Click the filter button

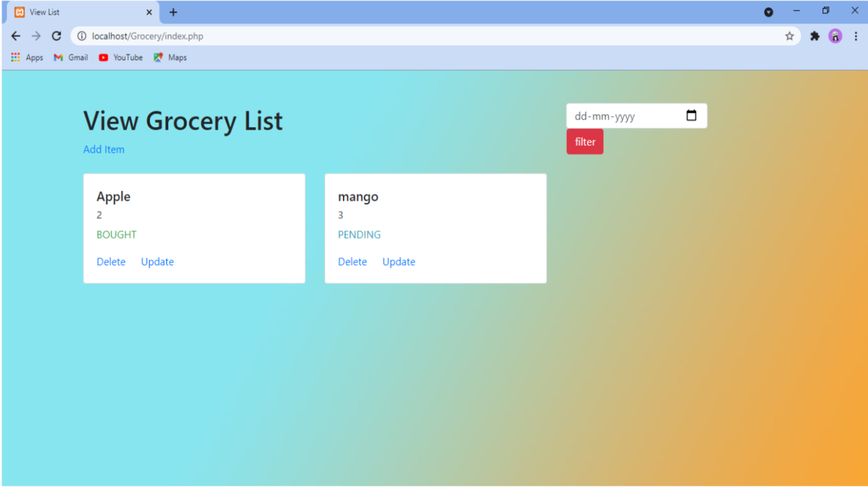584,141
